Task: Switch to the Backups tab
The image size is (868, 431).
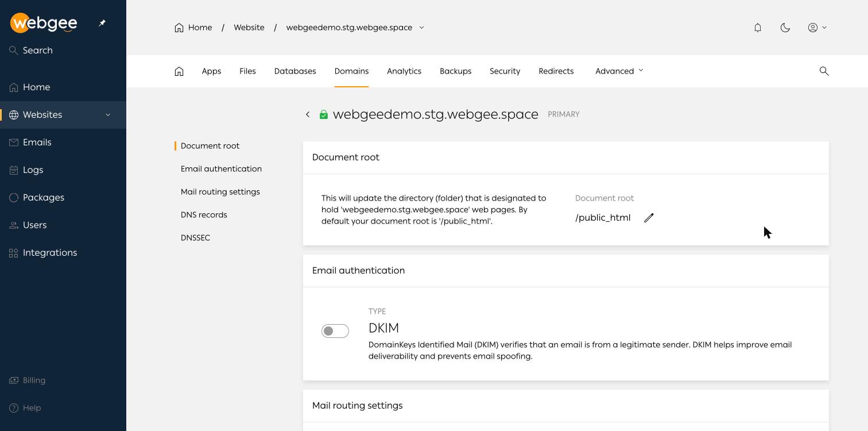Action: (x=455, y=71)
